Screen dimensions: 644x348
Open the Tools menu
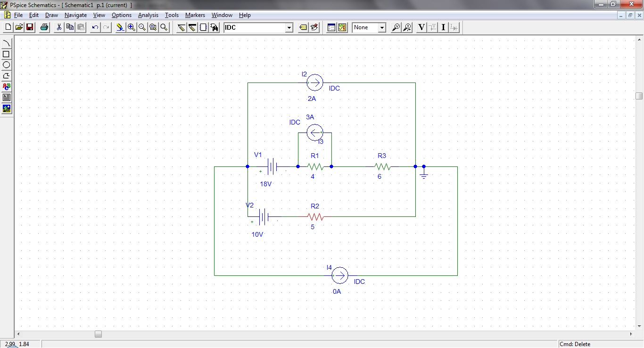pyautogui.click(x=172, y=15)
